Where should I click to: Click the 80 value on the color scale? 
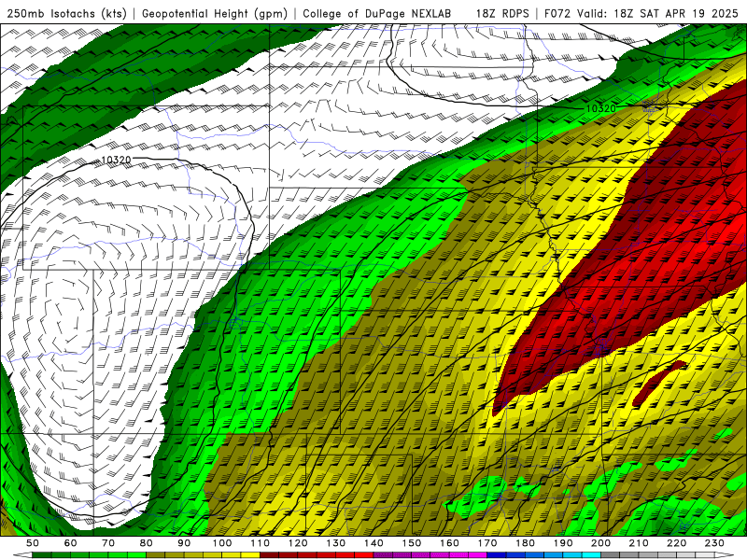click(147, 543)
